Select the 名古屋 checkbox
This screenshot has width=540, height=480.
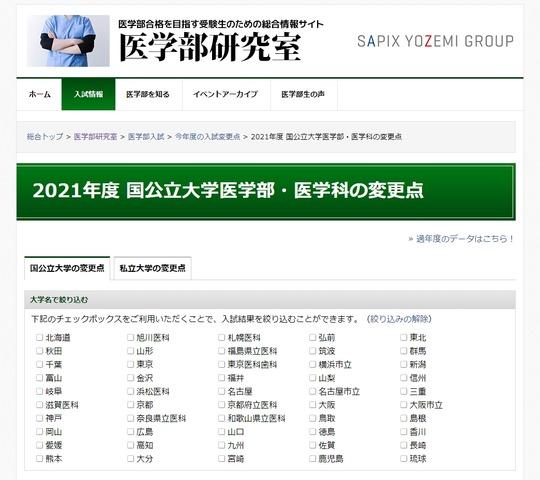click(x=221, y=391)
